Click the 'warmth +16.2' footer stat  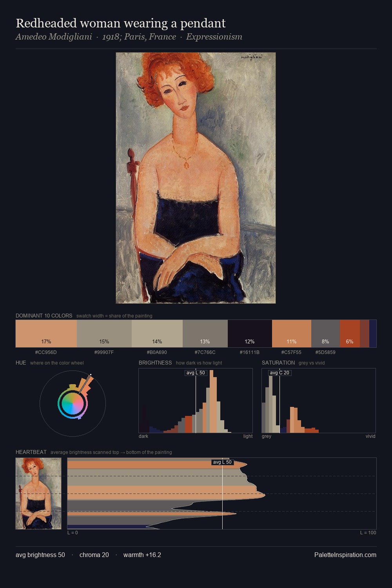point(142,555)
